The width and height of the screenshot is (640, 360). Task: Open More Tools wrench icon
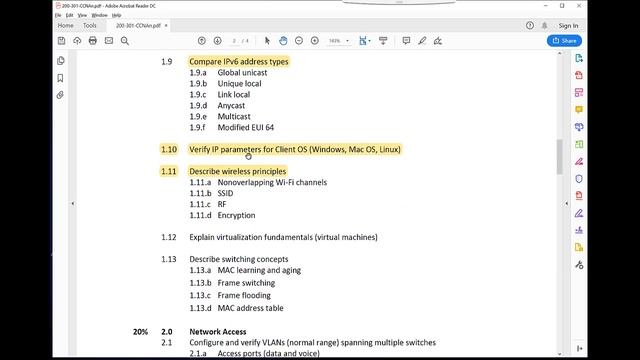point(579,265)
